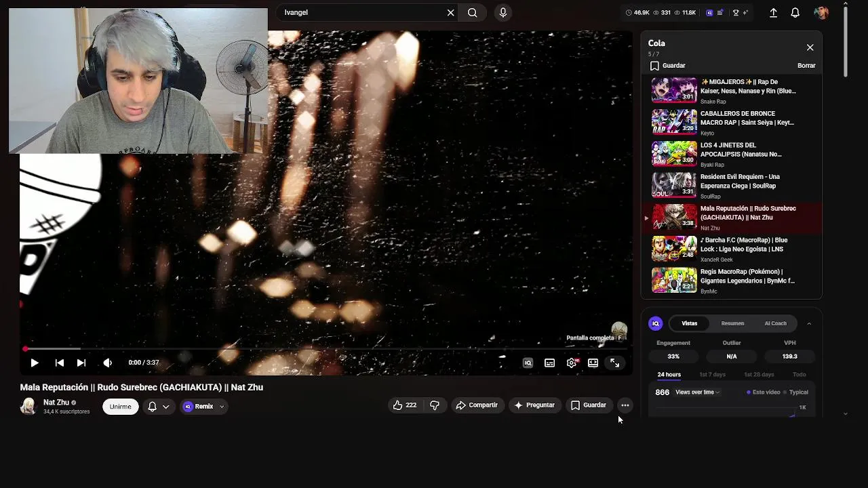Open LOS 4 JINETES DEL APOCALIPSIS queue item

[x=732, y=155]
